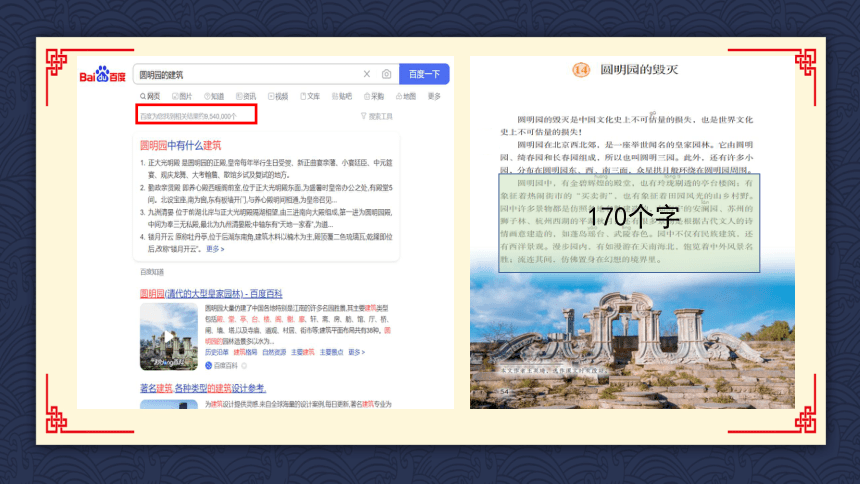Open 搜索工具 filter options
860x484 pixels.
pyautogui.click(x=377, y=116)
